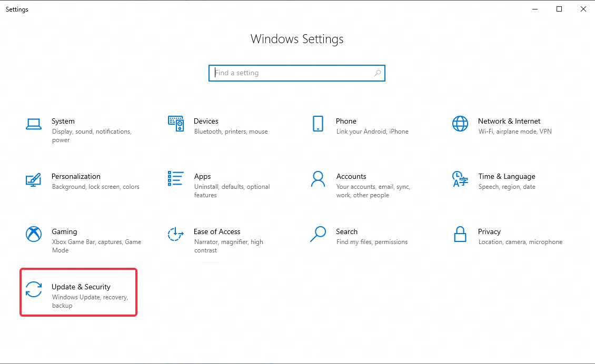595x364 pixels.
Task: Open Personalization via paintbrush monitor icon
Action: click(34, 179)
